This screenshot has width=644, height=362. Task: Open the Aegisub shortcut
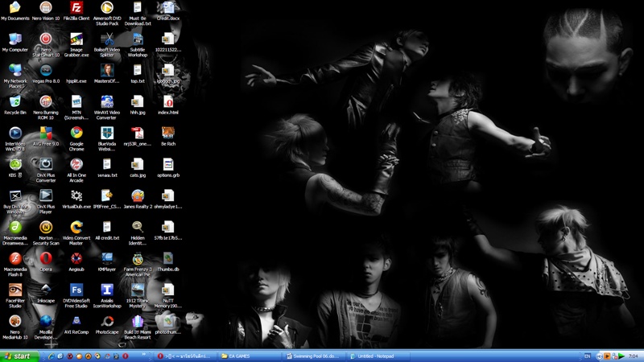coord(76,262)
